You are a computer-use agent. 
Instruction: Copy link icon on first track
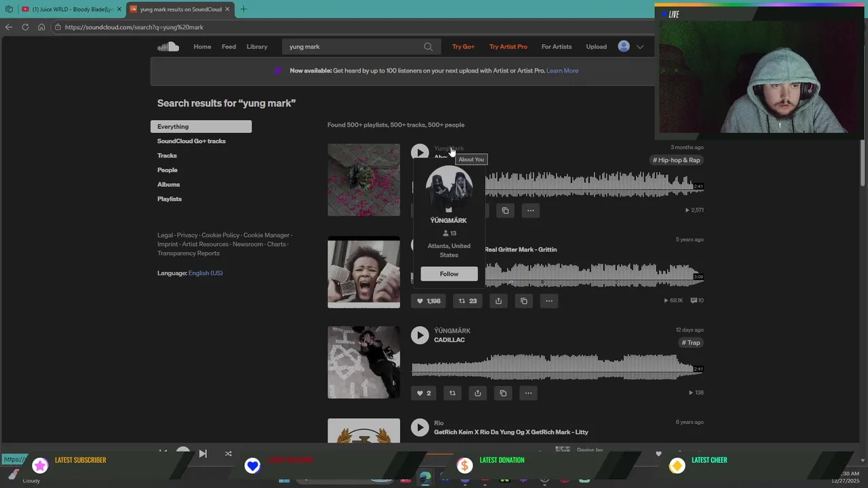505,210
